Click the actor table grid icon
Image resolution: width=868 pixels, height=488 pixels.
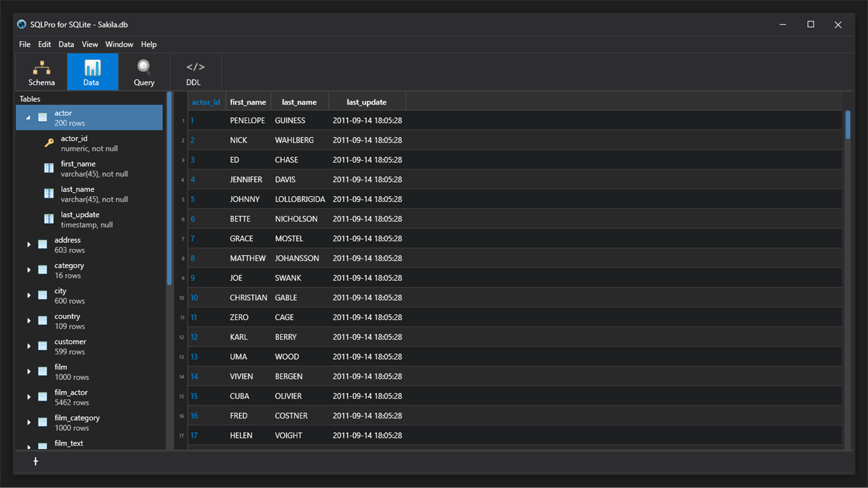[43, 117]
